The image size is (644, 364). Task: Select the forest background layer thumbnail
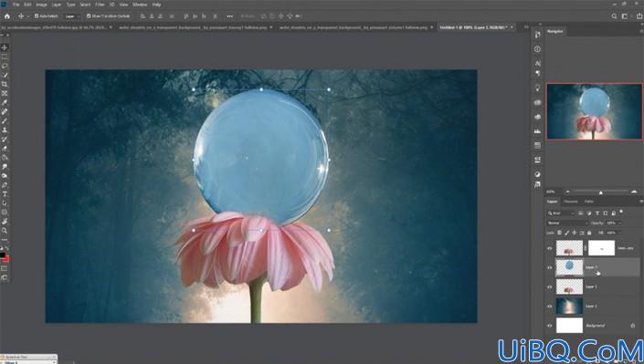[x=569, y=307]
